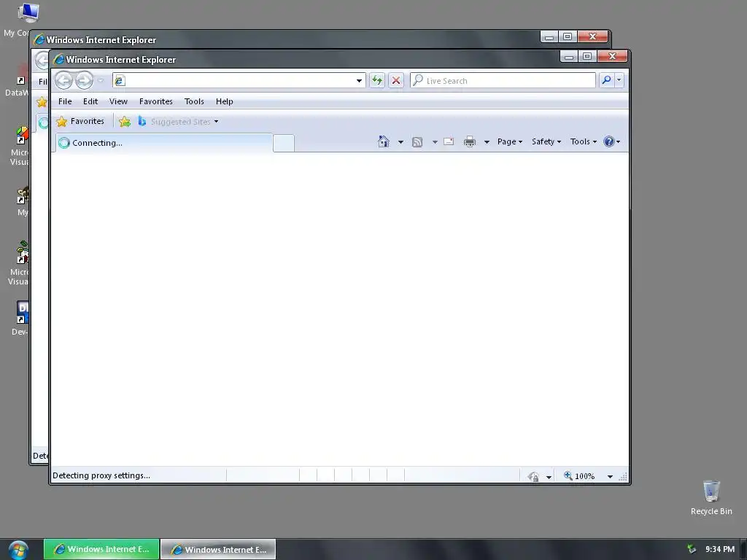Open the Tools command bar menu

tap(583, 141)
